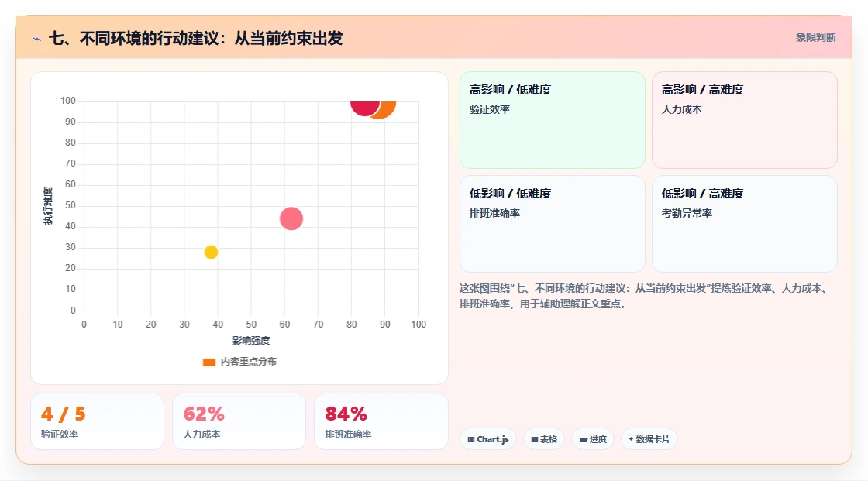Click 验证效率 label under 4 / 5
The width and height of the screenshot is (868, 481).
point(60,435)
